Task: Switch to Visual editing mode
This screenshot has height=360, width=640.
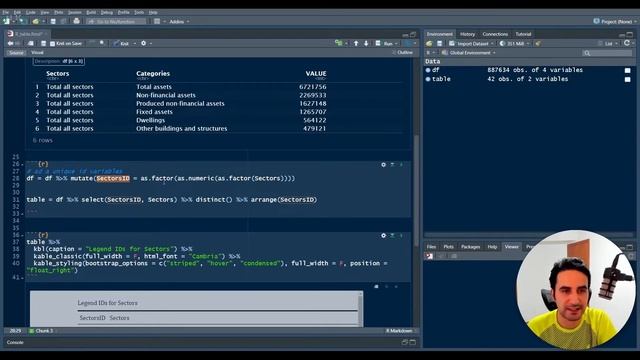Action: (37, 53)
